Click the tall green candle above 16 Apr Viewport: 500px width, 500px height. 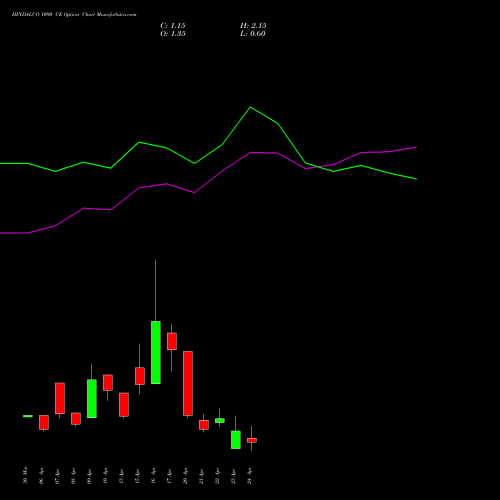(156, 352)
